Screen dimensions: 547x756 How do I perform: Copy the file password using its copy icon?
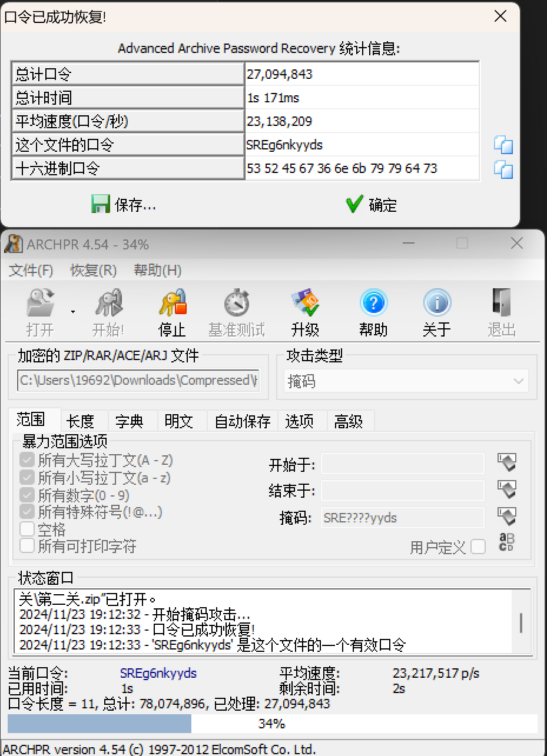(x=503, y=145)
